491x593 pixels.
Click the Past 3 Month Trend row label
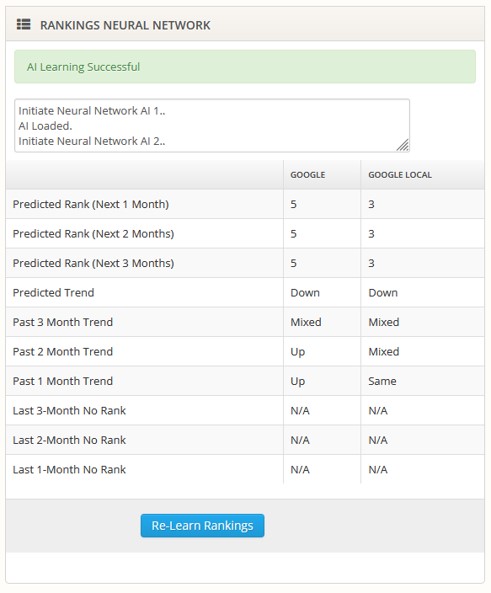click(x=63, y=322)
